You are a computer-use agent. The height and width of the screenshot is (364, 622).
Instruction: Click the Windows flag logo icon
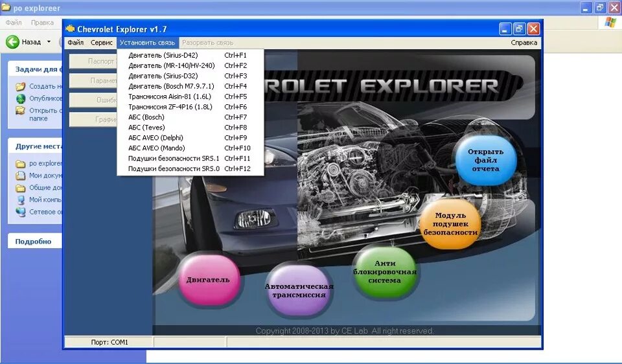tap(611, 22)
